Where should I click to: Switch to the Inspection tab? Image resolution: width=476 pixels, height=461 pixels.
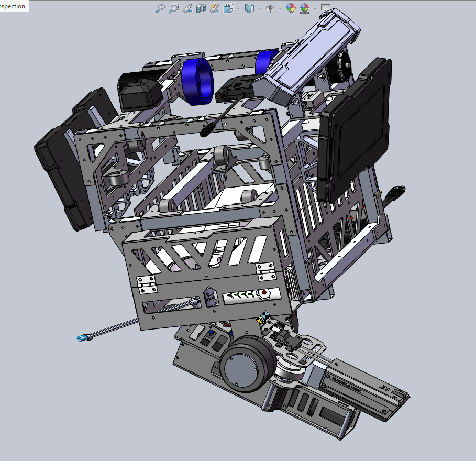(x=13, y=6)
